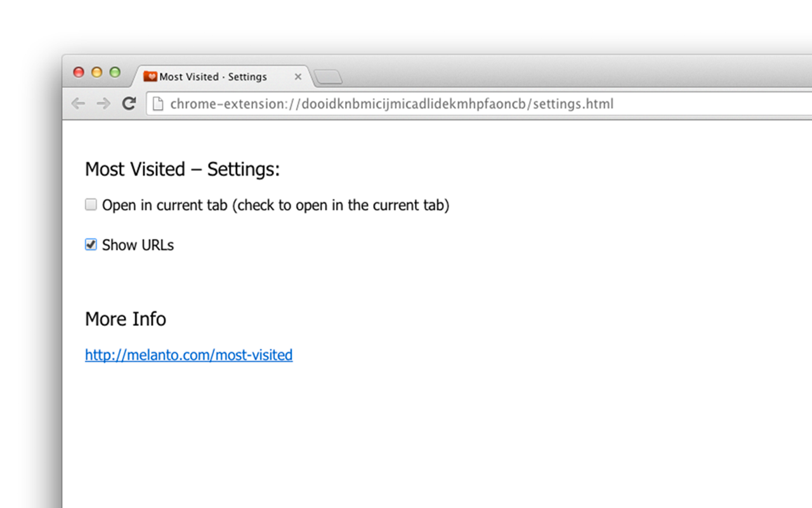Click the green zoom window button
Image resolution: width=812 pixels, height=508 pixels.
(115, 72)
